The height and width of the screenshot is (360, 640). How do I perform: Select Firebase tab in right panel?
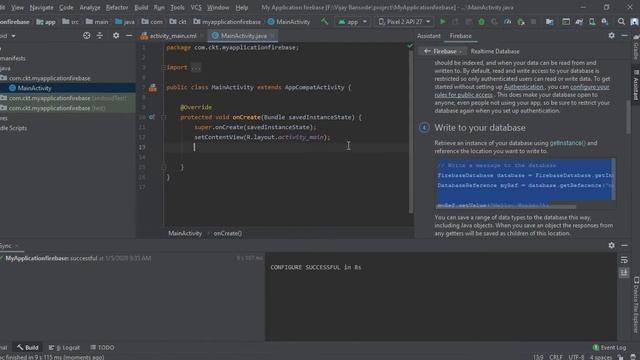460,36
